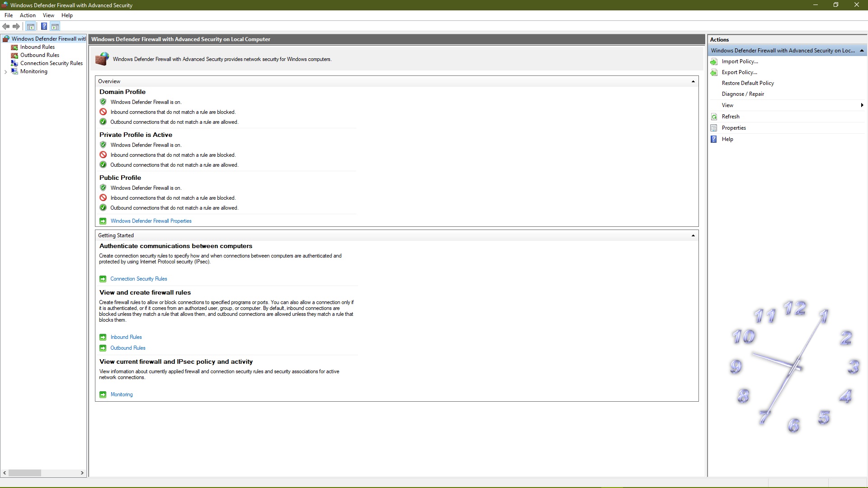Open the View menu
The image size is (868, 488).
tap(48, 15)
